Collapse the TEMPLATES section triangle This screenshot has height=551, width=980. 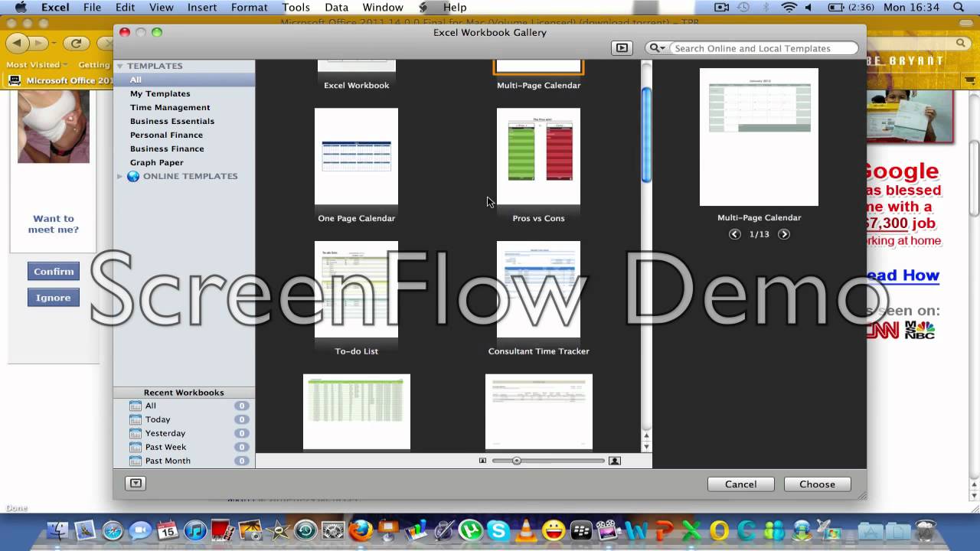point(120,66)
